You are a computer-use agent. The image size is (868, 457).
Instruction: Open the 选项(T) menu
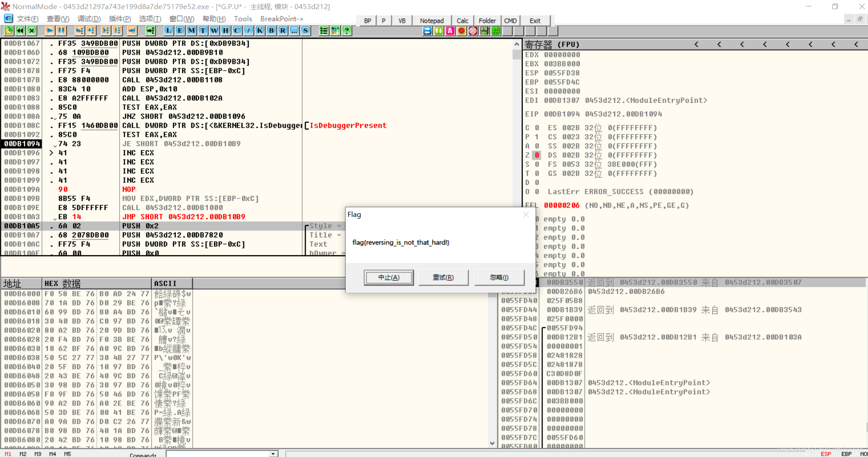(150, 19)
